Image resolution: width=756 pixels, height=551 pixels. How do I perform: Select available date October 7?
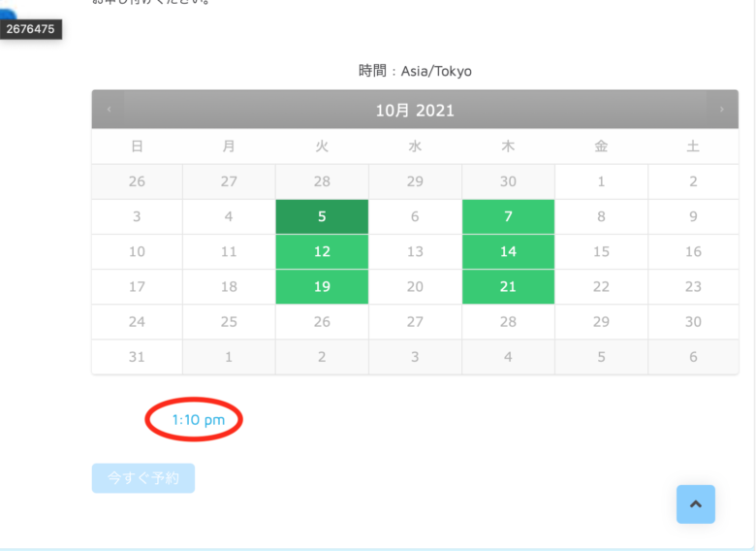(508, 217)
